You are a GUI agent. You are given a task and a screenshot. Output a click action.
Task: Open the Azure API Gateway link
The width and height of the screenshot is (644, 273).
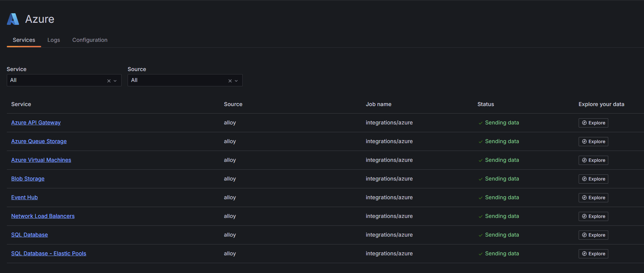point(36,123)
